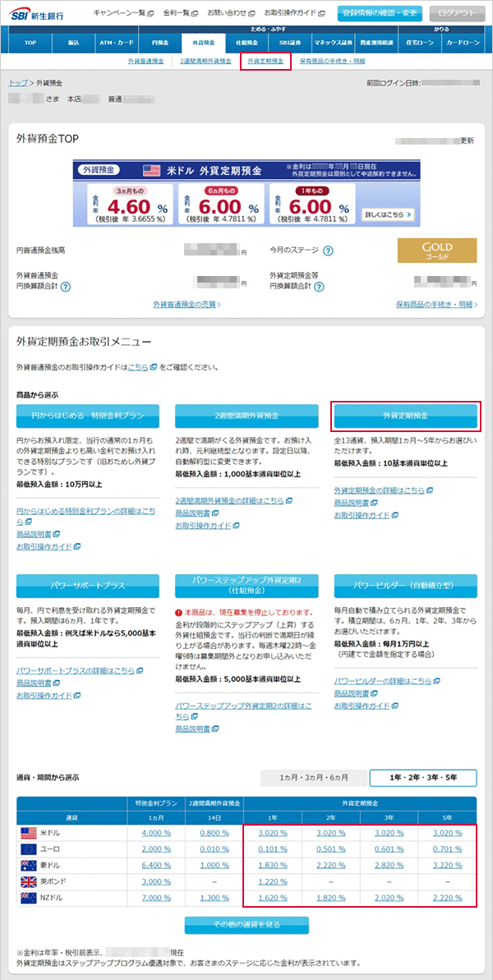Open お問い合わせ in the header
Image resolution: width=493 pixels, height=980 pixels.
tap(231, 12)
